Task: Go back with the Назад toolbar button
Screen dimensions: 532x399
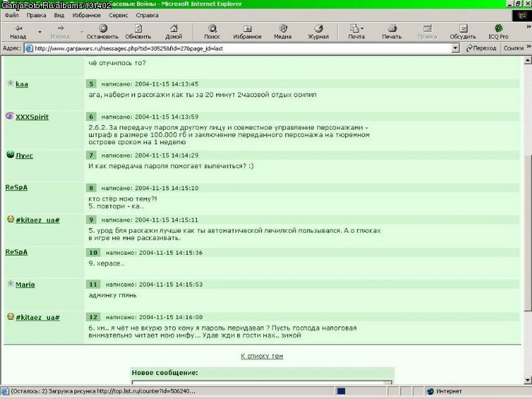Action: (18, 32)
